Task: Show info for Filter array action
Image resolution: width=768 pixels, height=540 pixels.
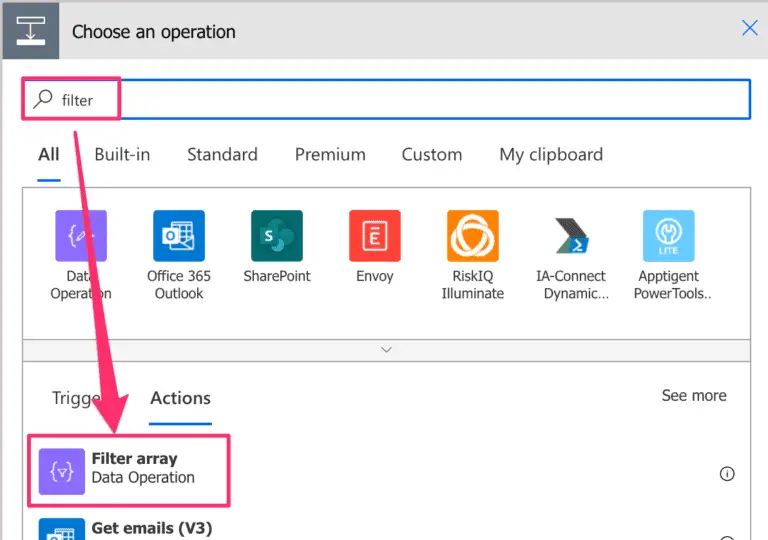Action: (x=727, y=474)
